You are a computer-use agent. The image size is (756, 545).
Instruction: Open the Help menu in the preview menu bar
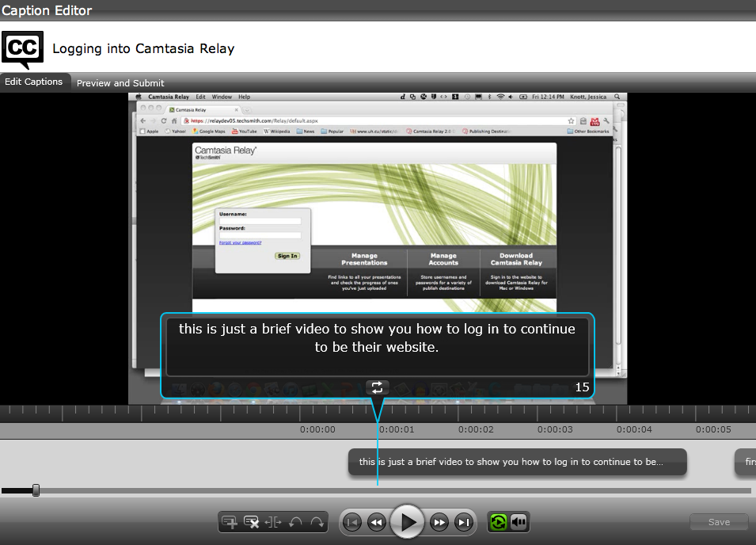(x=245, y=97)
